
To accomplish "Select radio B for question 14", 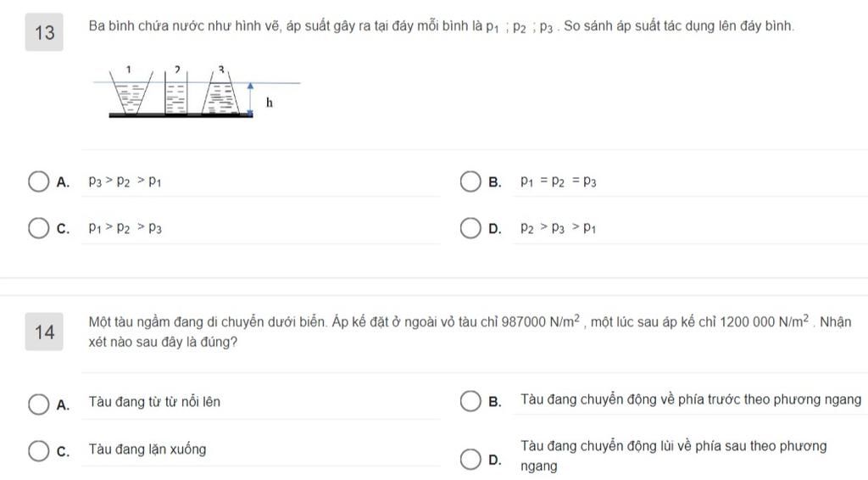I will coord(470,401).
